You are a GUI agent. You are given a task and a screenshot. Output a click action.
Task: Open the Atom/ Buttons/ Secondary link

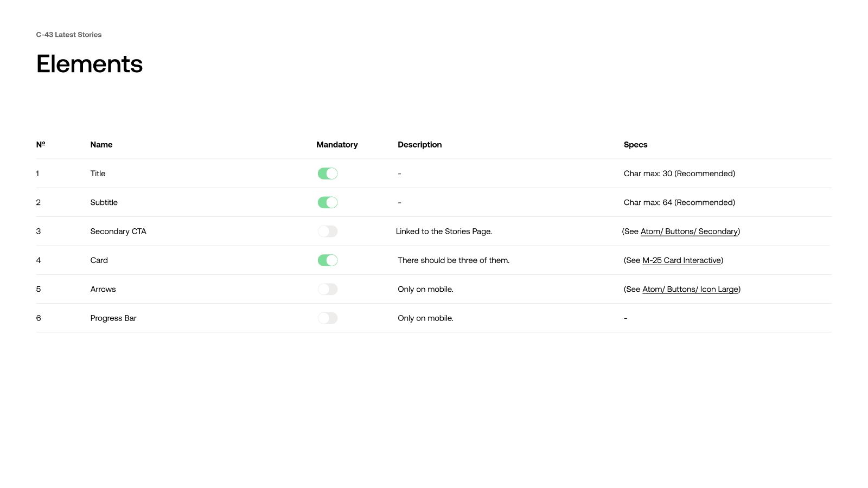689,232
